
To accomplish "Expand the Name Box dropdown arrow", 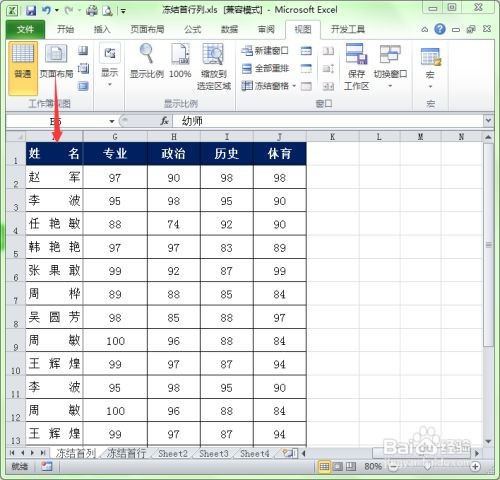I will (x=112, y=121).
